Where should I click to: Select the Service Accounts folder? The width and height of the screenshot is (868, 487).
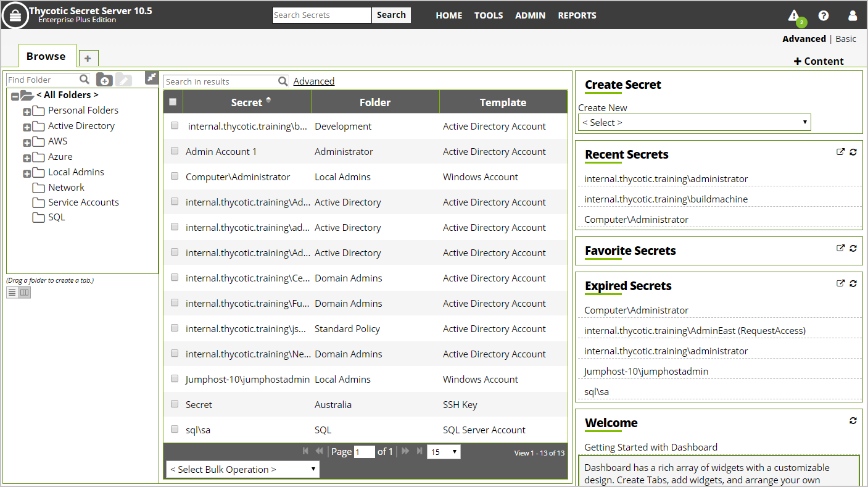83,202
